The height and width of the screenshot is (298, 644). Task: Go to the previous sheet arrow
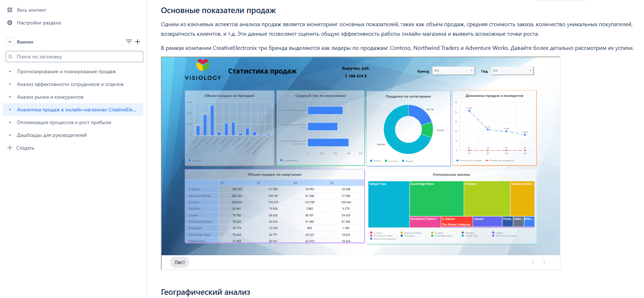(x=533, y=262)
